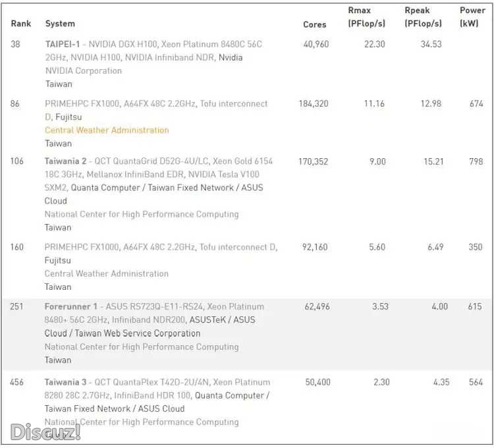
Task: Click cores value 50,400
Action: [318, 382]
